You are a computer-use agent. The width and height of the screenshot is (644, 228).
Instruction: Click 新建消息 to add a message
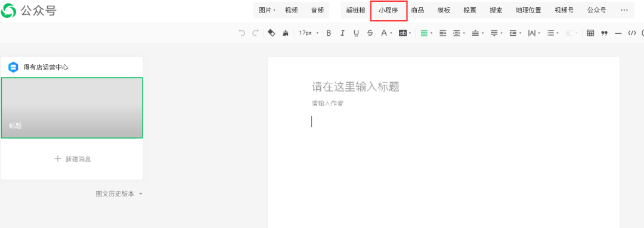72,159
